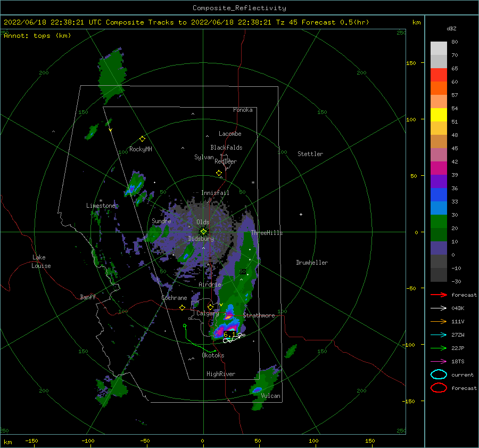Click the Lacombe label
The height and width of the screenshot is (448, 479).
[x=230, y=134]
